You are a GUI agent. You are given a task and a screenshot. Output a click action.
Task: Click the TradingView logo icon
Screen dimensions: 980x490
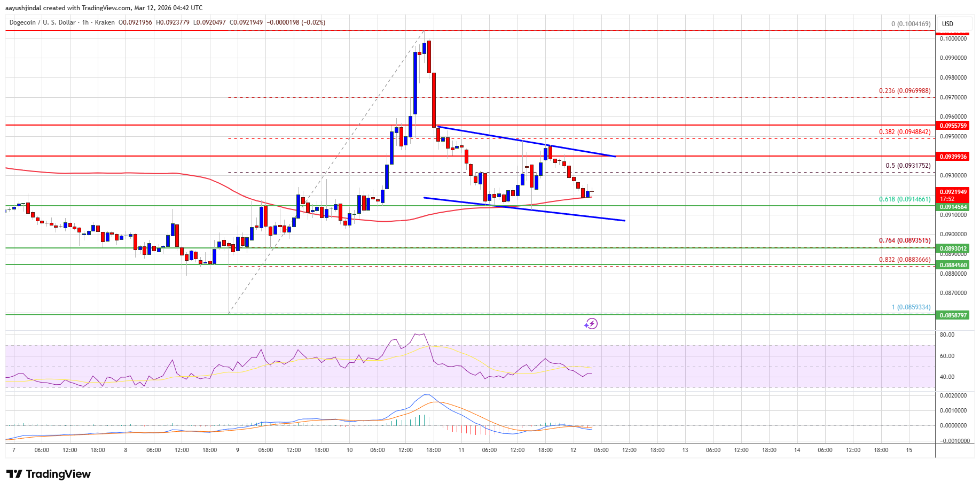coord(14,474)
